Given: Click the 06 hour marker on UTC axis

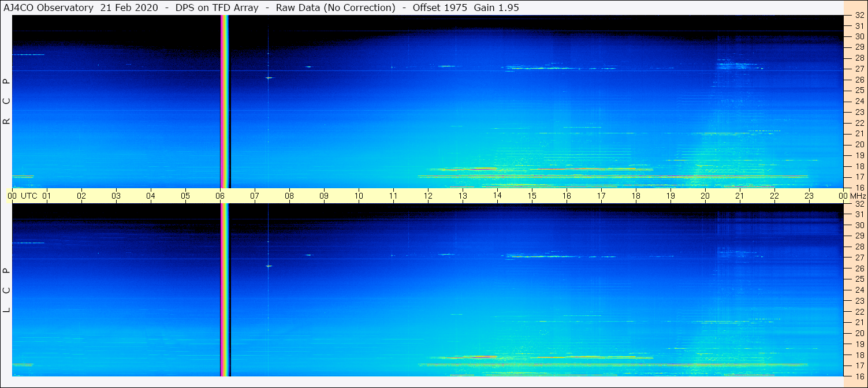Looking at the screenshot, I should point(220,196).
